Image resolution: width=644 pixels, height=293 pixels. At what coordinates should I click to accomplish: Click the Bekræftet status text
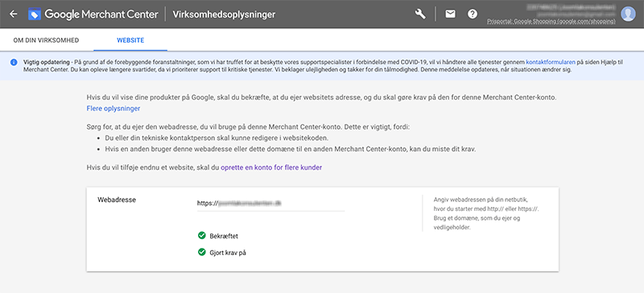coord(224,237)
